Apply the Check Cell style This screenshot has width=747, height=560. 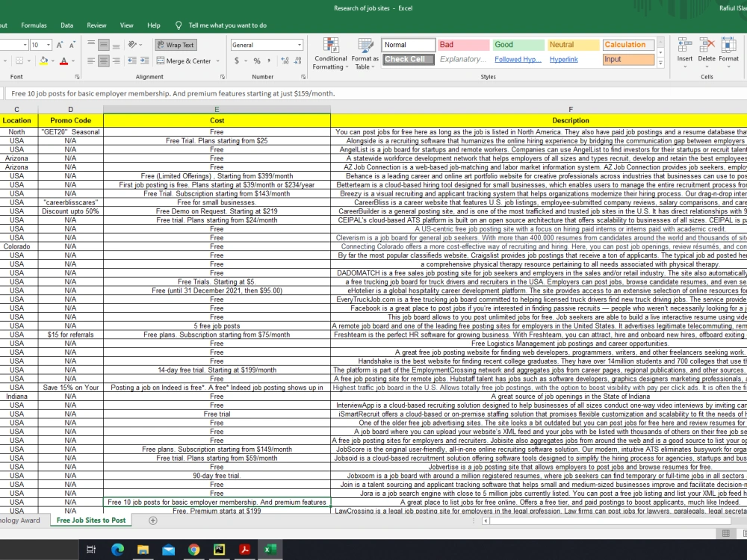coord(408,59)
